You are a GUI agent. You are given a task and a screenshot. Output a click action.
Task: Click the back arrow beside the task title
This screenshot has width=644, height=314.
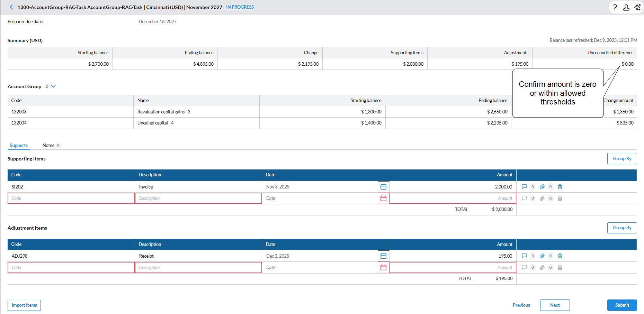tap(11, 7)
